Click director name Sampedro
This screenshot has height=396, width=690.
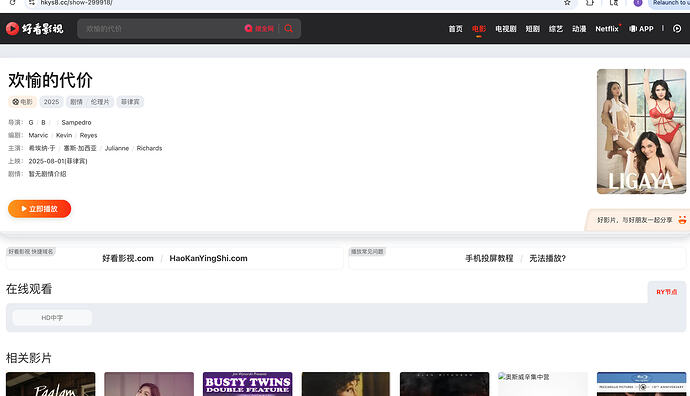(x=77, y=122)
